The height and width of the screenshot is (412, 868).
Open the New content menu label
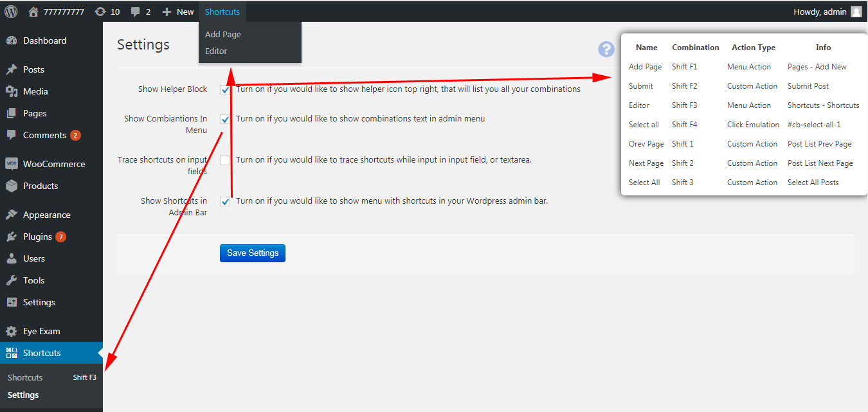click(x=185, y=12)
